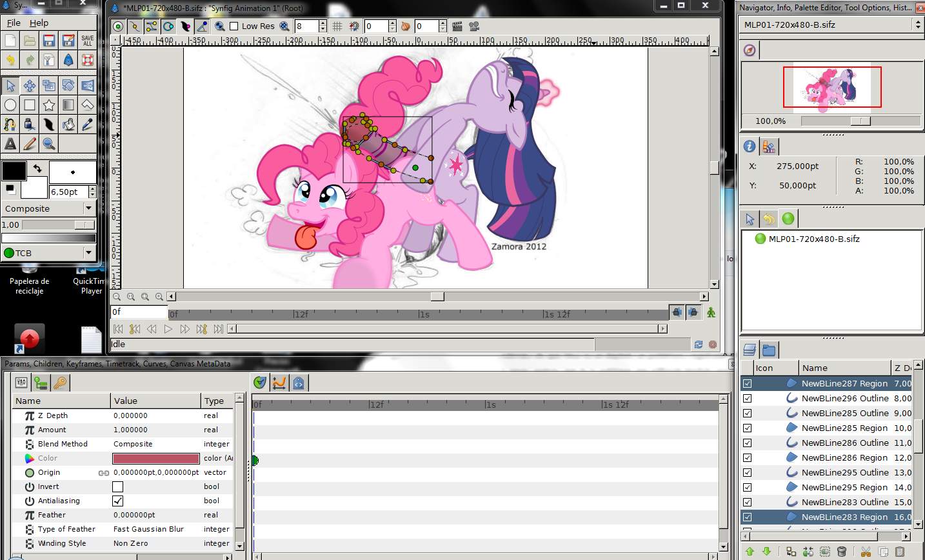This screenshot has width=925, height=560.
Task: Click the Save As icon
Action: click(68, 41)
